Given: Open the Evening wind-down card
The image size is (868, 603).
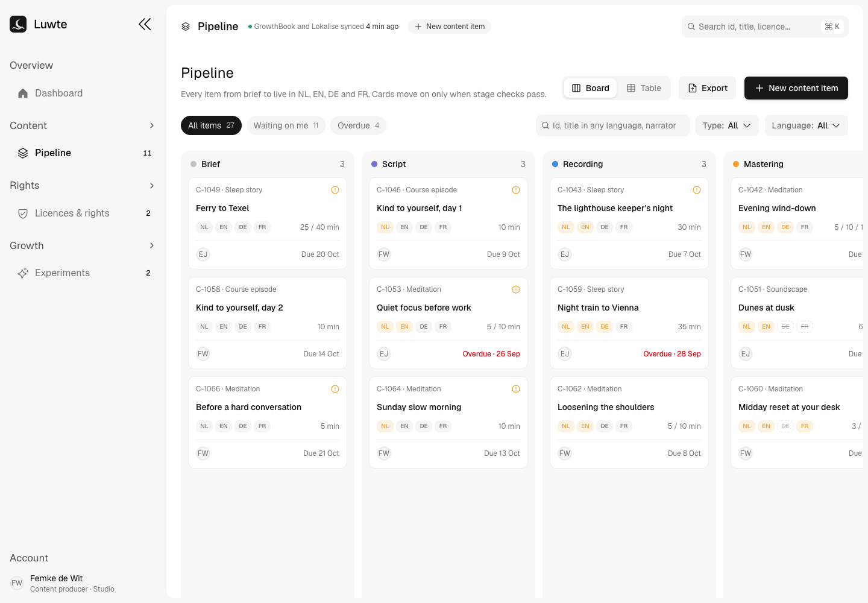Looking at the screenshot, I should click(x=797, y=223).
